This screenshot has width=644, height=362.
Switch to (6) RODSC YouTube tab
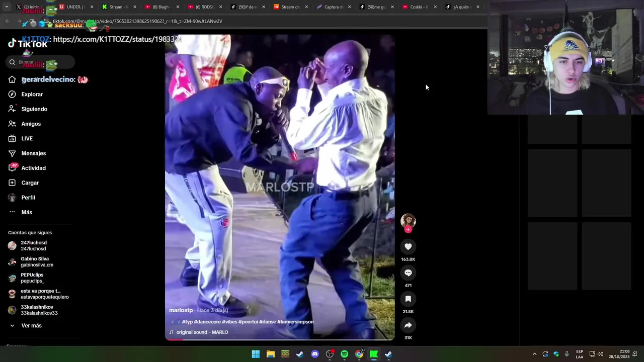point(204,7)
